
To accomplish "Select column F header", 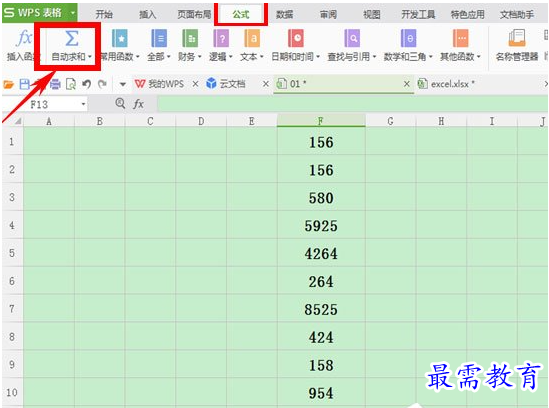I will [x=321, y=121].
